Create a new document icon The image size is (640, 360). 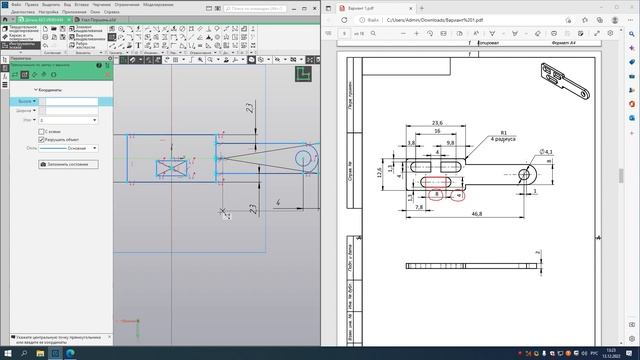coord(45,29)
